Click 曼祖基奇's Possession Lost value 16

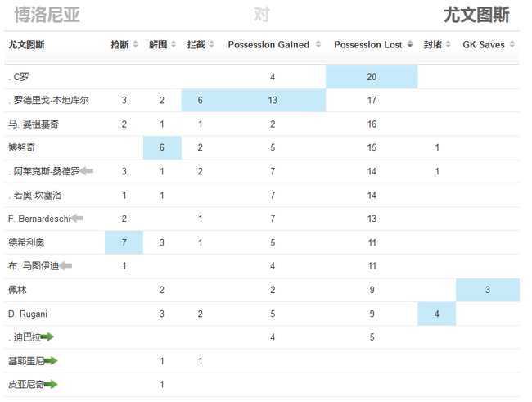point(372,124)
